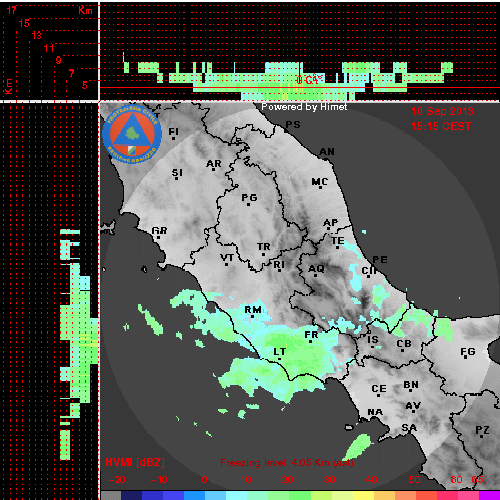
Task: Click the SA city label
Action: pyautogui.click(x=409, y=428)
